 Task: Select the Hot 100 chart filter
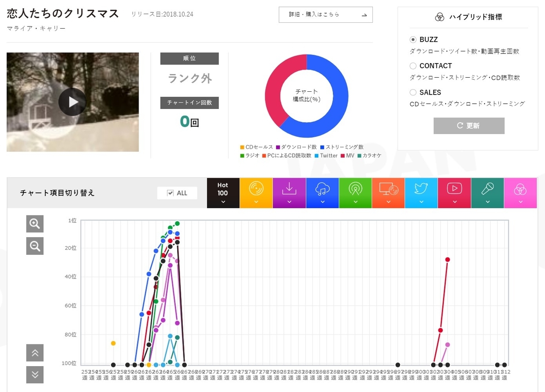[x=223, y=193]
